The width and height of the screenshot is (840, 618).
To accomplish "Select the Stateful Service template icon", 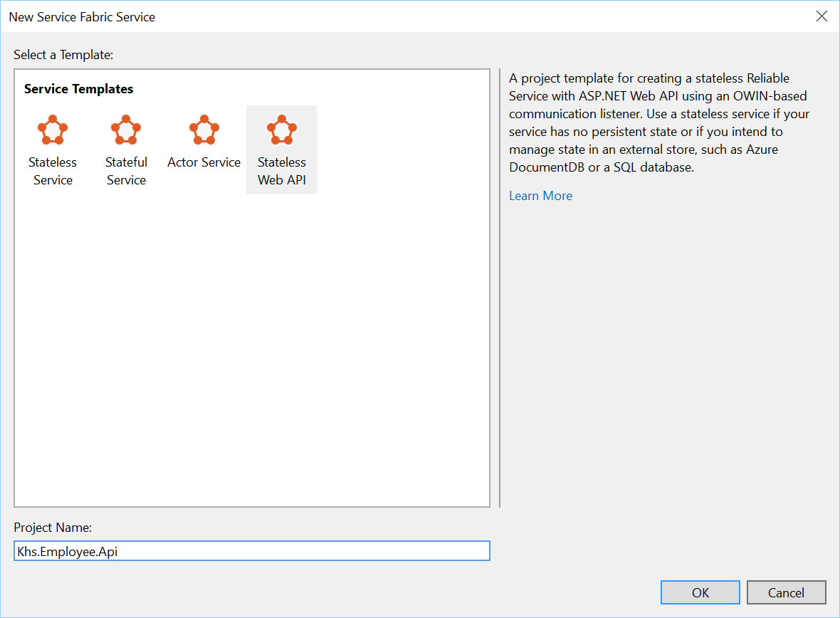I will point(126,130).
